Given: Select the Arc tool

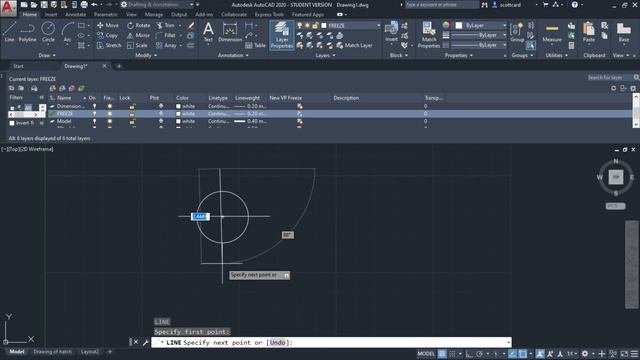Looking at the screenshot, I should [x=67, y=32].
